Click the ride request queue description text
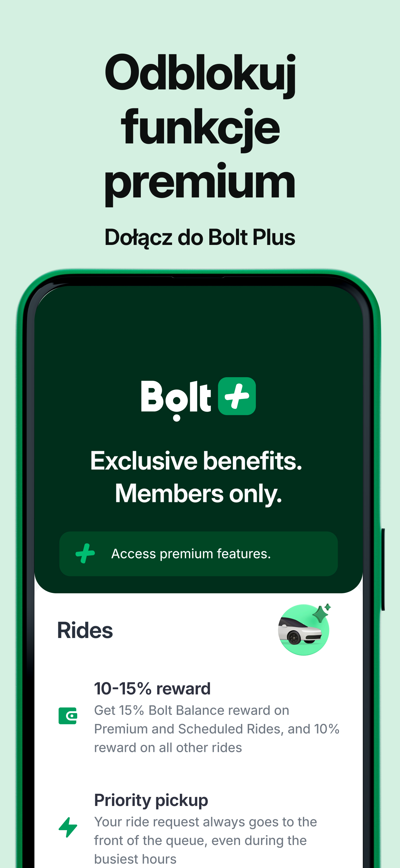This screenshot has width=400, height=868. tap(205, 840)
